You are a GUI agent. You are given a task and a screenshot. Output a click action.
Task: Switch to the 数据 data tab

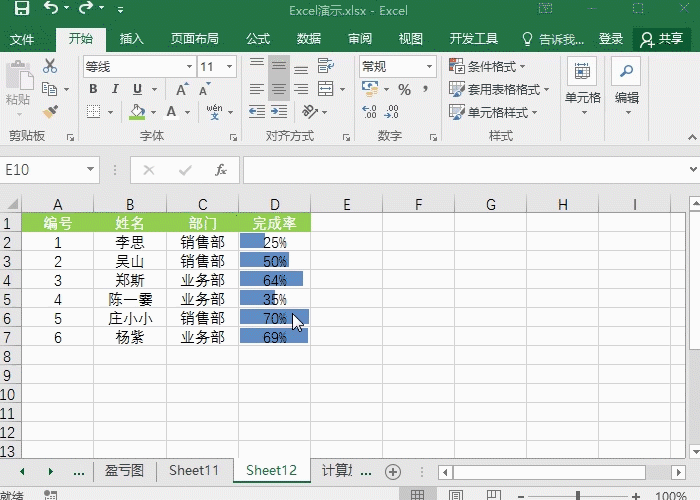309,39
